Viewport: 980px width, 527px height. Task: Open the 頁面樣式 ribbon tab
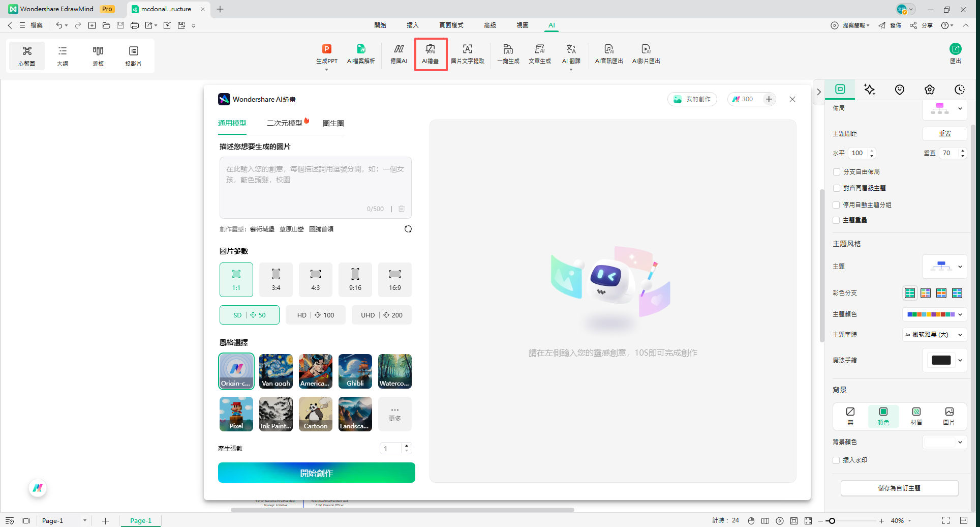[451, 25]
